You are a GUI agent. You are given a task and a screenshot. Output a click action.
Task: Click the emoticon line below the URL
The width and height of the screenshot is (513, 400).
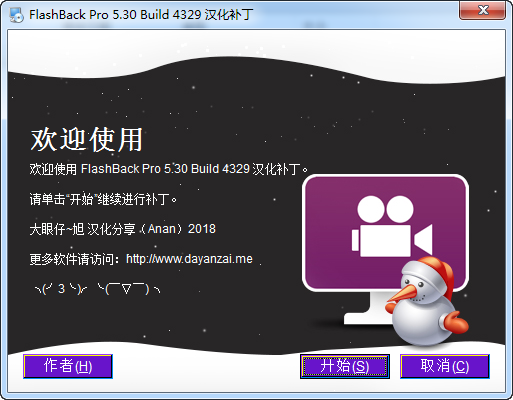point(97,289)
